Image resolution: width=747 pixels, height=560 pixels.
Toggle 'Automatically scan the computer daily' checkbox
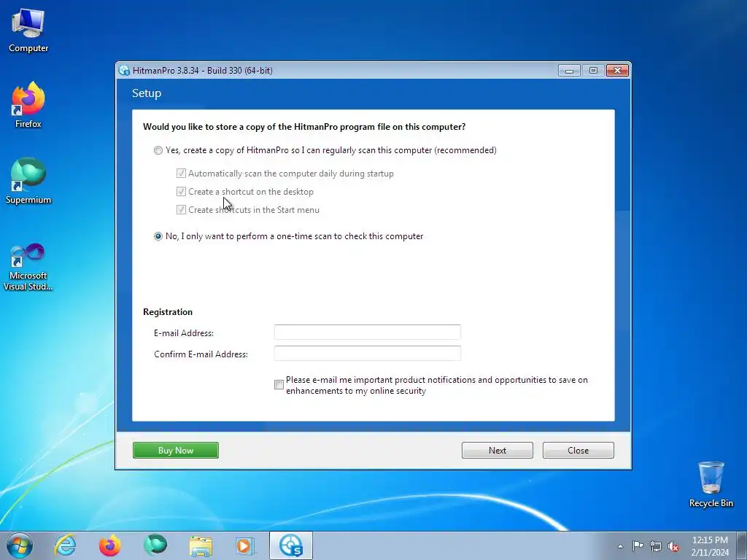pos(181,174)
